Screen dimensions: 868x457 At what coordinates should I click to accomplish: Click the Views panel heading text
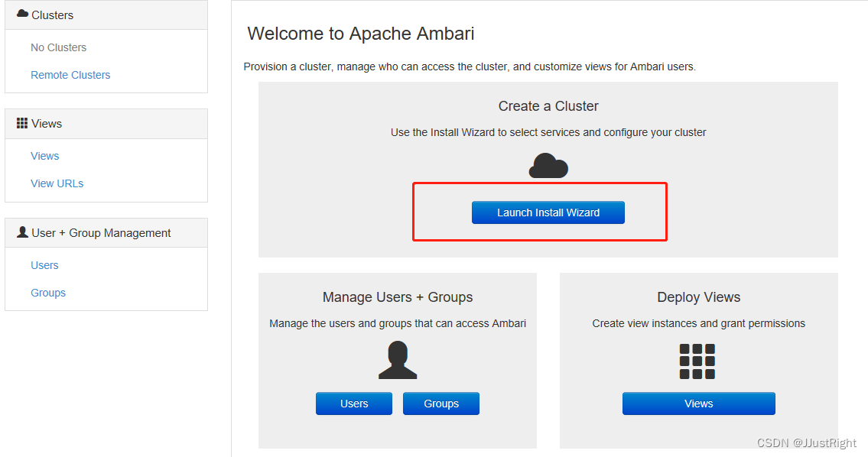(47, 124)
